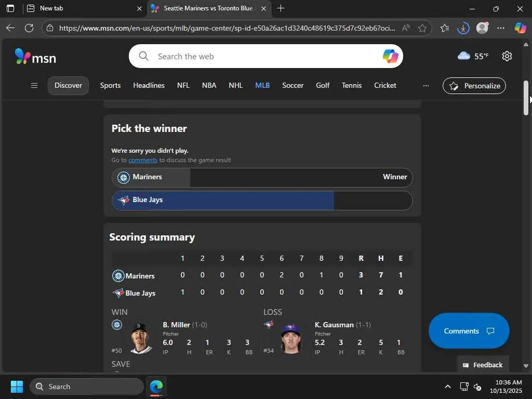Click the MSN logo
Screen dimensions: 532x399
tap(36, 57)
